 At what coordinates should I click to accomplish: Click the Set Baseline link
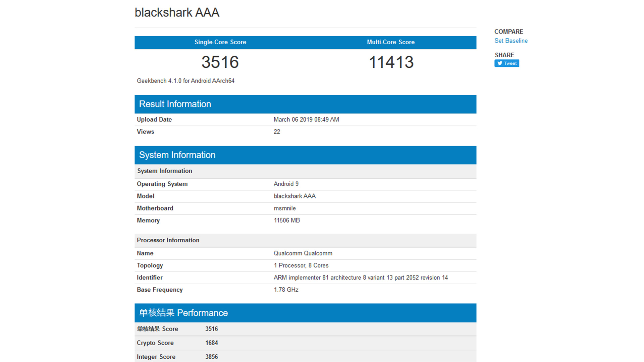tap(511, 41)
